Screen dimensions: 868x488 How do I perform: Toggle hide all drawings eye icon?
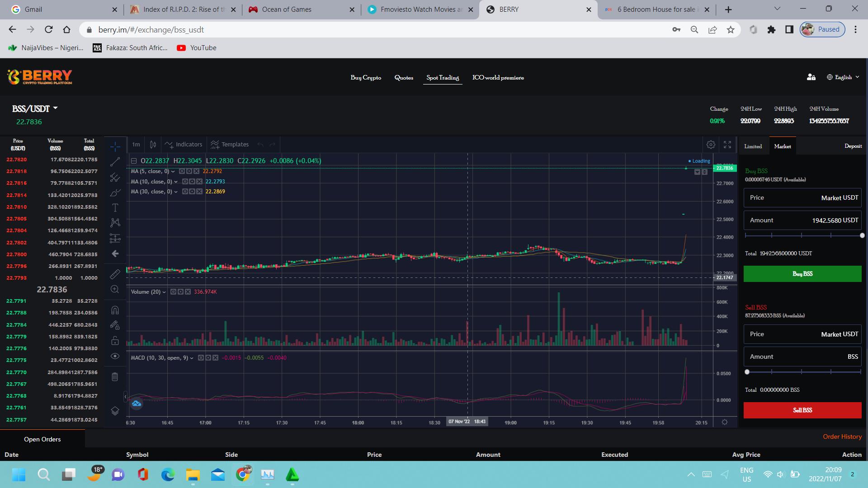[x=115, y=356]
